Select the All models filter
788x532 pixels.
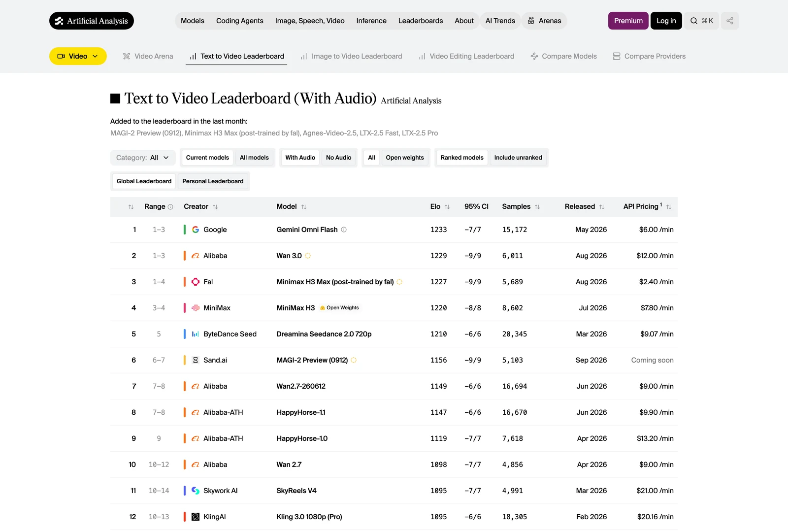[x=254, y=158]
